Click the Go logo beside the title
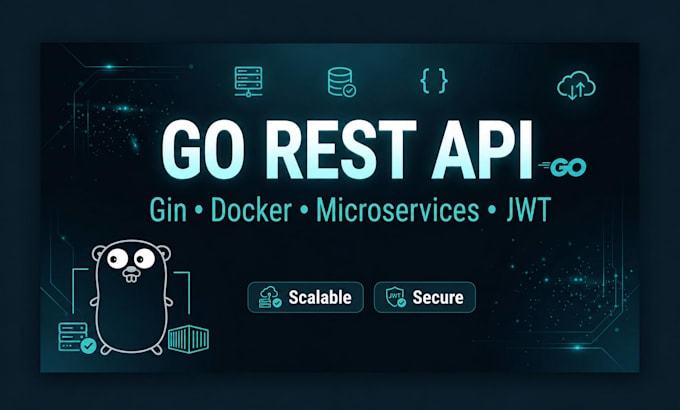 (x=562, y=167)
